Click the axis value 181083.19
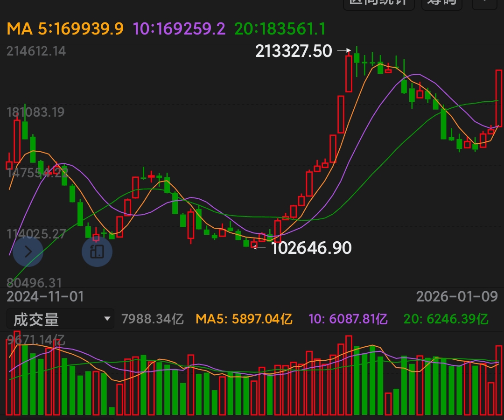Screen dimensions: 504x420 pyautogui.click(x=35, y=112)
